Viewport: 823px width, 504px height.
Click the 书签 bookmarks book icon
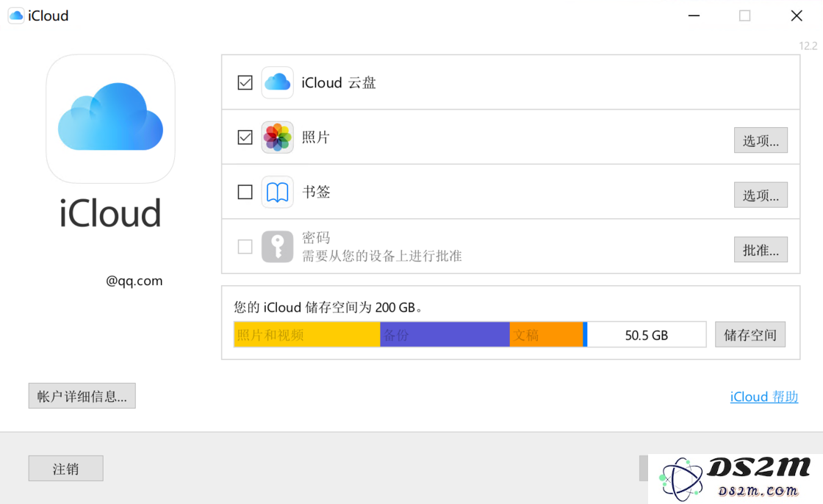pos(277,192)
